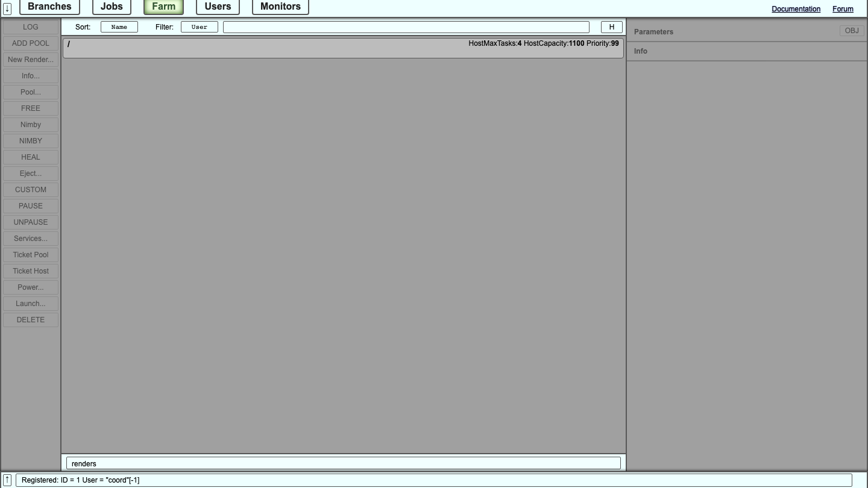Click the PAUSE button

click(31, 206)
